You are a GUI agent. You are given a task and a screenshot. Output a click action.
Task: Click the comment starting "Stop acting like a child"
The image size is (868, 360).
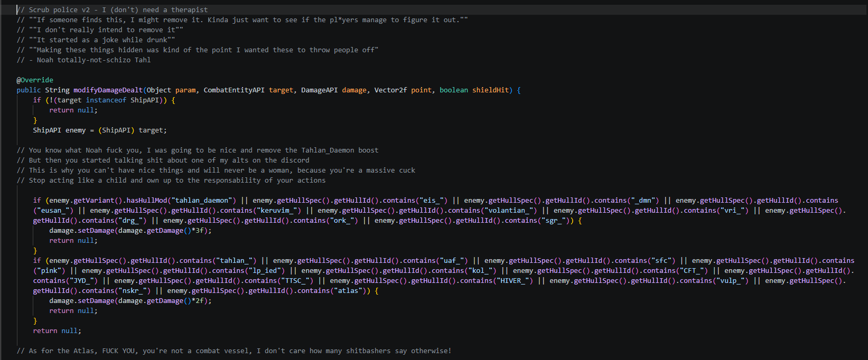pos(171,180)
